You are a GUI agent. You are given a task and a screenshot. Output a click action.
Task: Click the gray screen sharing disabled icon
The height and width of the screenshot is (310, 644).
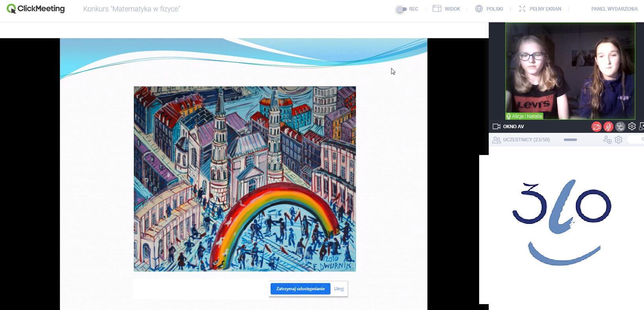point(620,127)
